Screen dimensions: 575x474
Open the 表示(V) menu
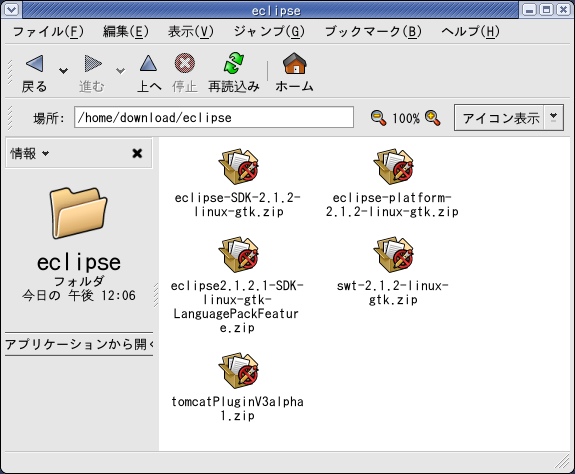point(191,32)
